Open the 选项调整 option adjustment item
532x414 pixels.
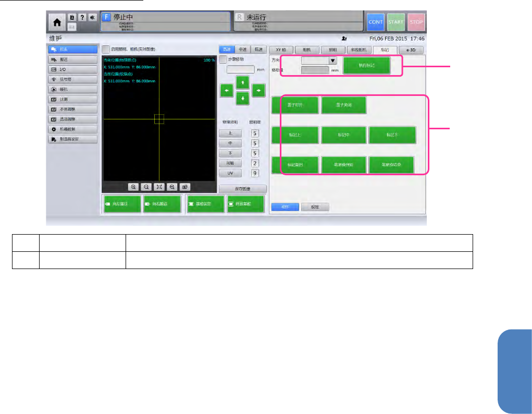point(72,119)
